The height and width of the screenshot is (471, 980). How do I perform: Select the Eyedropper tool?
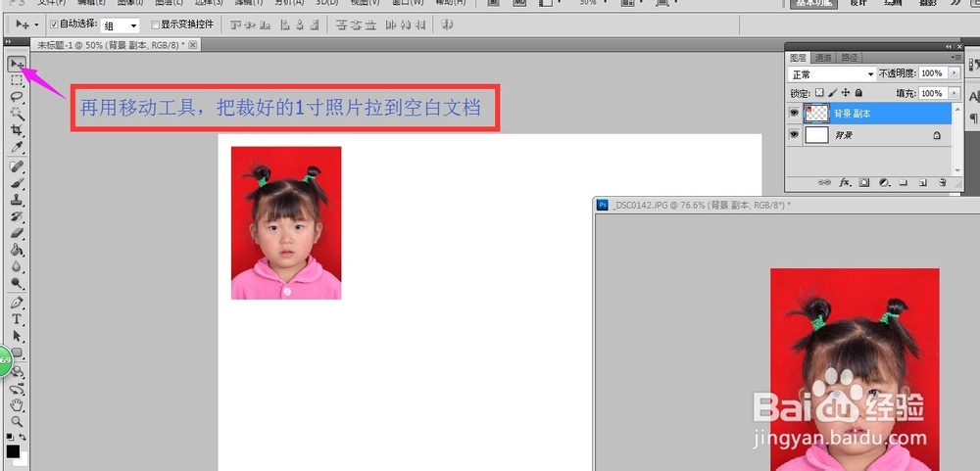17,148
